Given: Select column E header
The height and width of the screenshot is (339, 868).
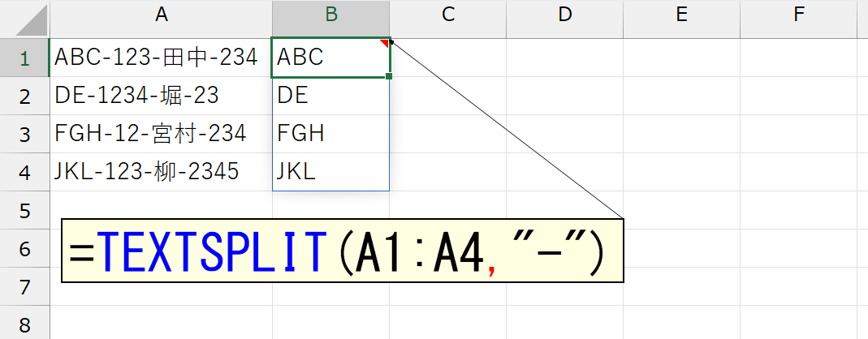Looking at the screenshot, I should point(681,19).
